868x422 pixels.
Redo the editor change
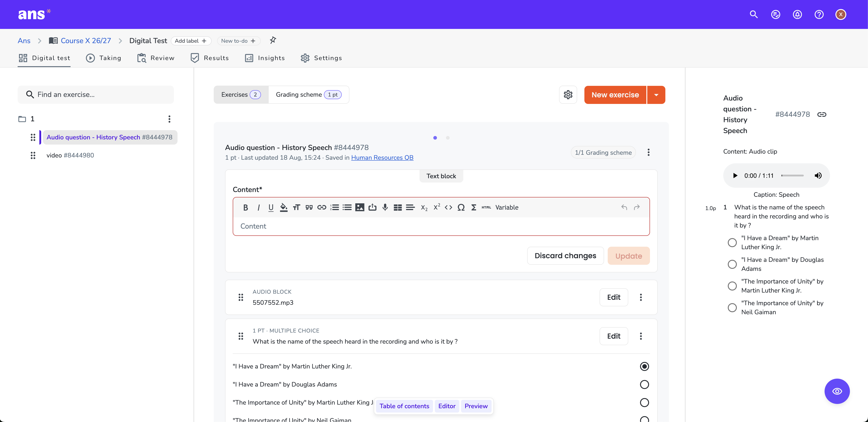pos(636,207)
